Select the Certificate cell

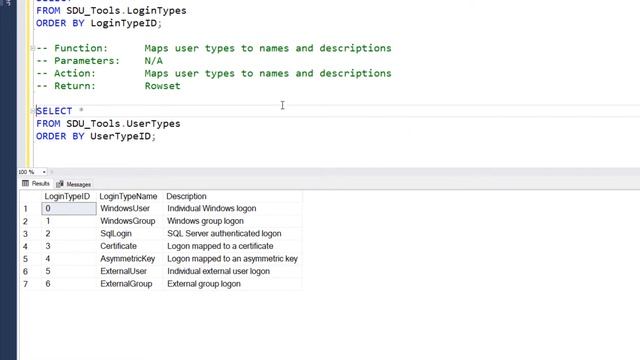click(x=130, y=246)
